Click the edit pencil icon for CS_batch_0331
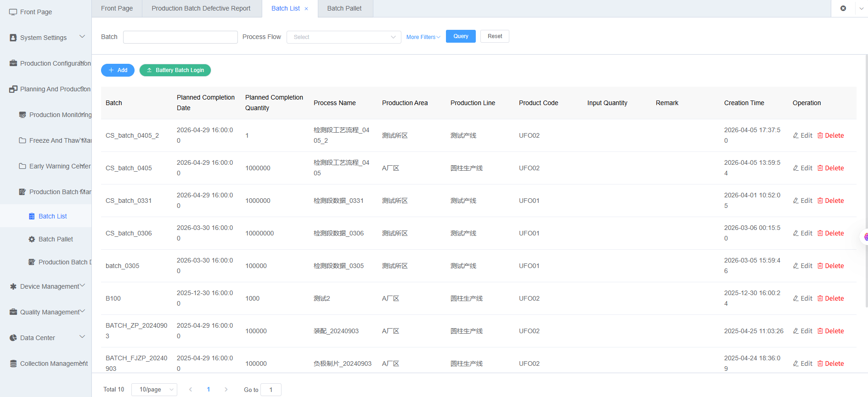This screenshot has width=868, height=397. [x=796, y=201]
